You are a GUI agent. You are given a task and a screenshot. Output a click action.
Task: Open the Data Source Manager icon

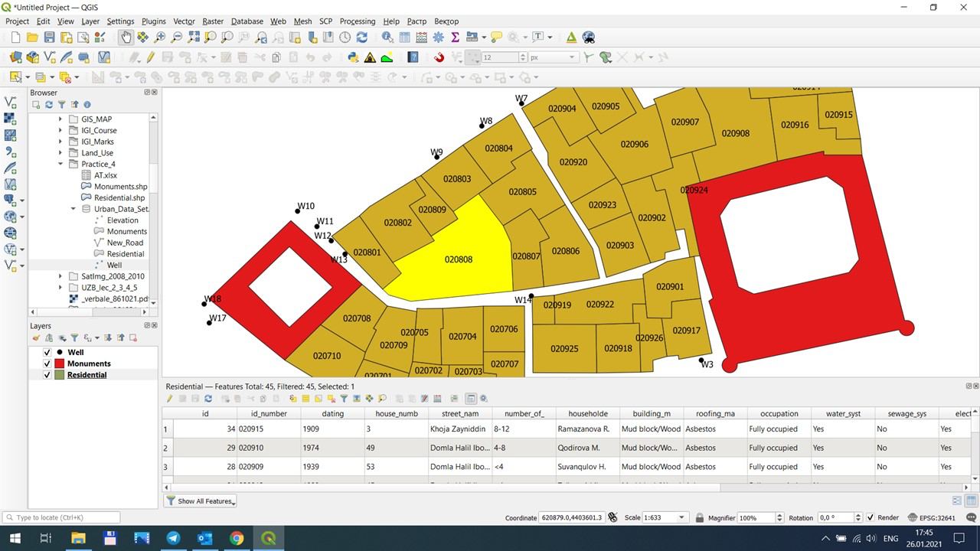tap(15, 57)
